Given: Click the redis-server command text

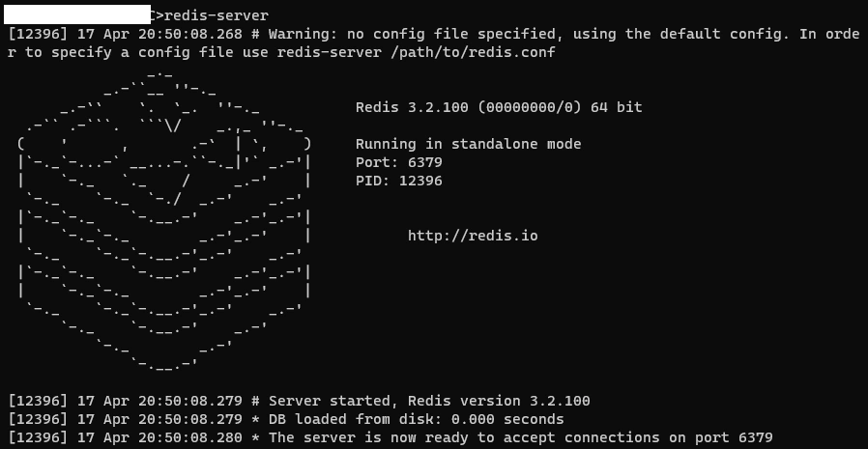Looking at the screenshot, I should pyautogui.click(x=217, y=16).
